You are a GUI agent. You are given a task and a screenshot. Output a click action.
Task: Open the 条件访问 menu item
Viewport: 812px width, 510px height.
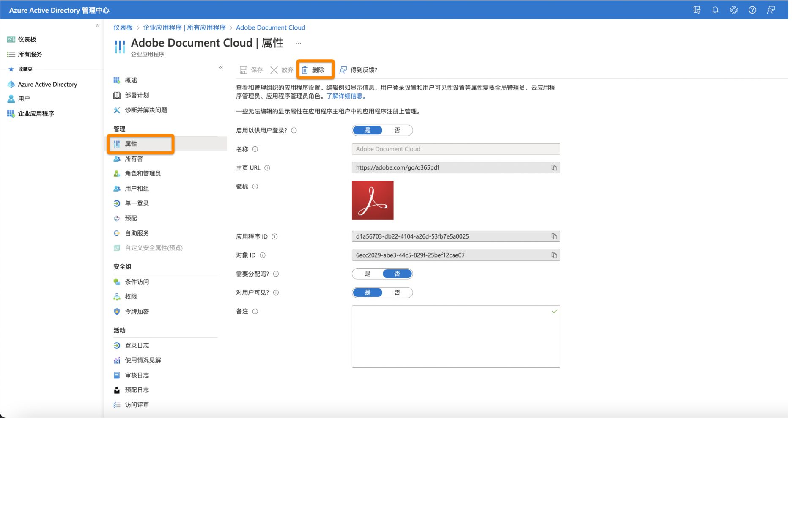(137, 282)
